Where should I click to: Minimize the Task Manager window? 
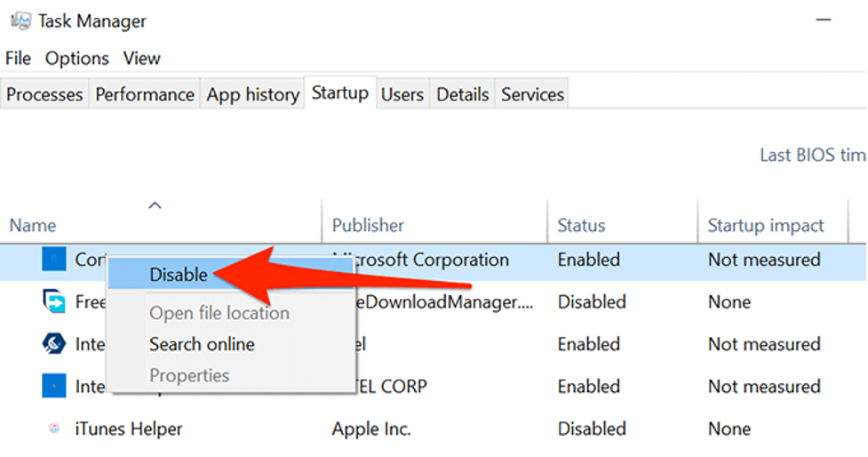click(824, 20)
